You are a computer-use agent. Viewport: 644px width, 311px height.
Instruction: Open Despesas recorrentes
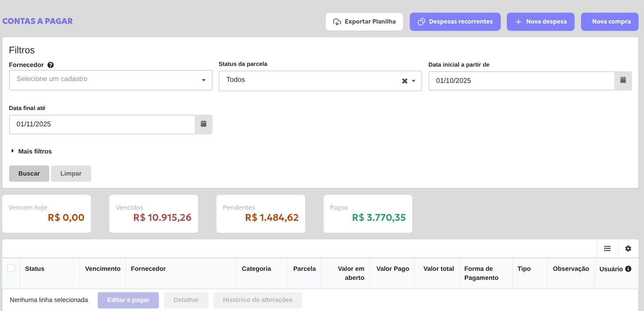point(455,22)
